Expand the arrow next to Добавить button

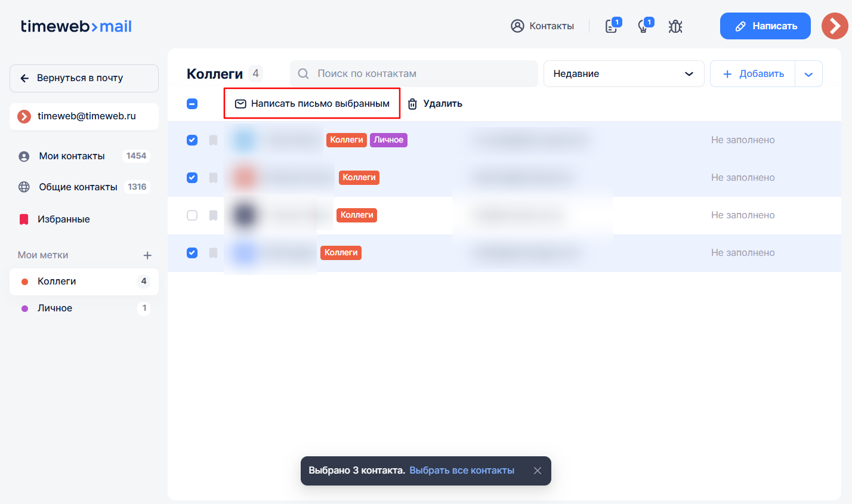808,74
